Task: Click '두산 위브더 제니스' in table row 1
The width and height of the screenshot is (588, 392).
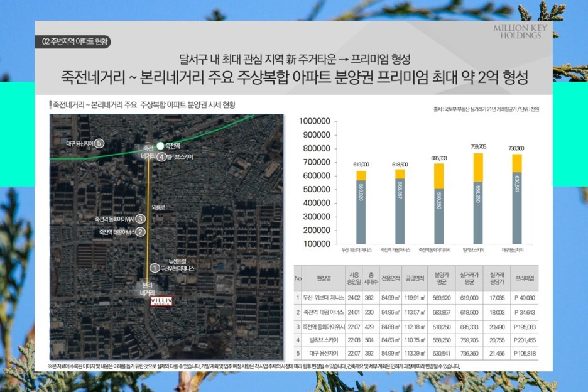Action: [324, 298]
